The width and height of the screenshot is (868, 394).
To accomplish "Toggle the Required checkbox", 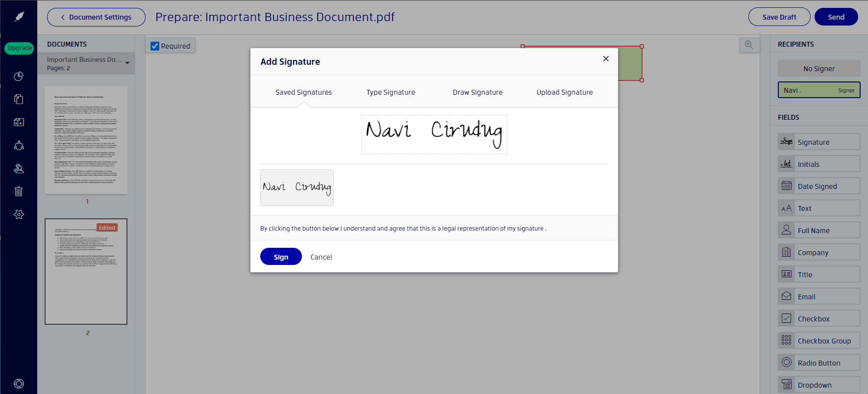I will click(155, 46).
